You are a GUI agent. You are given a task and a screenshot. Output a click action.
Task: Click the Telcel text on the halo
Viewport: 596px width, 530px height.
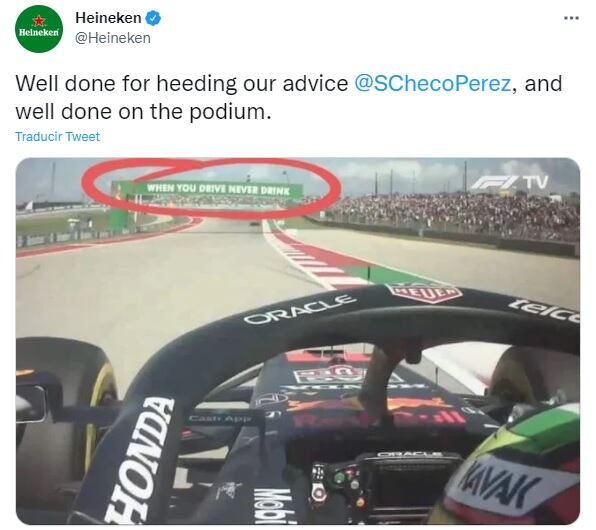546,311
